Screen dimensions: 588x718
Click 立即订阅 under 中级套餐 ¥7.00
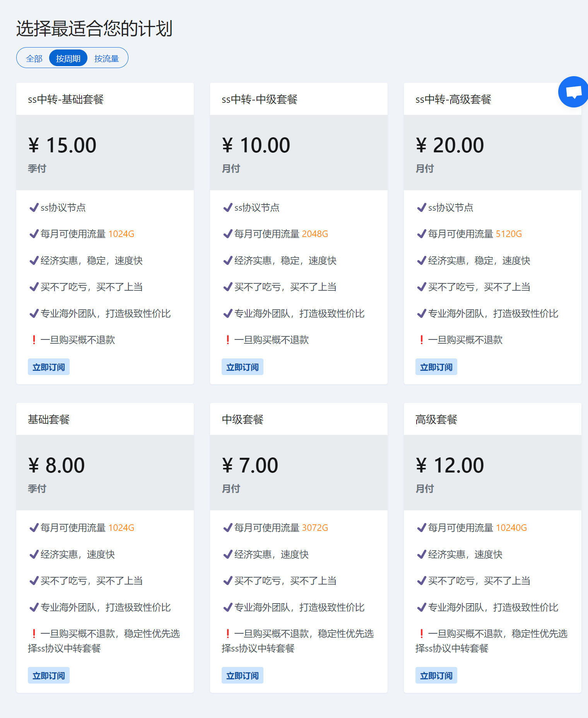coord(243,675)
